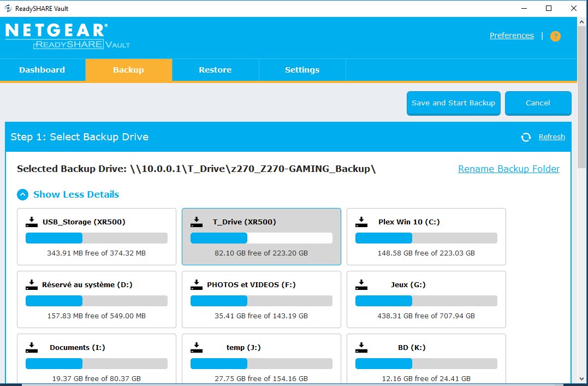Click the Jeux (G:) drive icon

click(x=361, y=285)
